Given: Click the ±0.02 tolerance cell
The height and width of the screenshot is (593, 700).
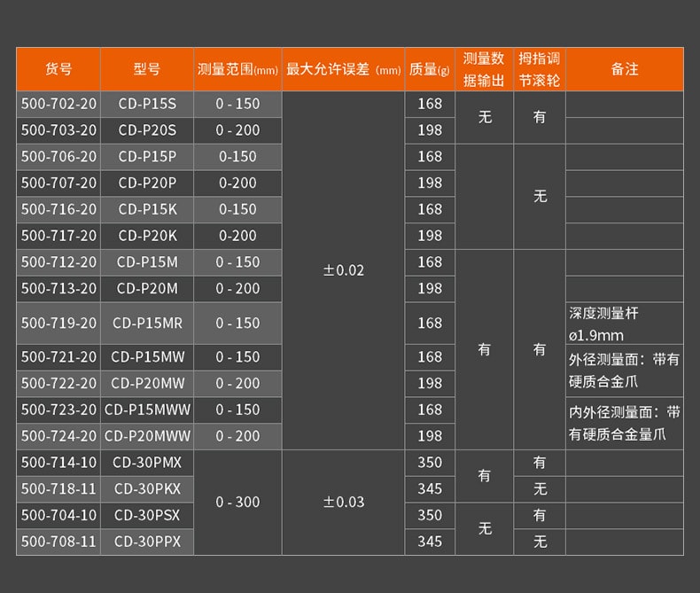Looking at the screenshot, I should [x=343, y=270].
